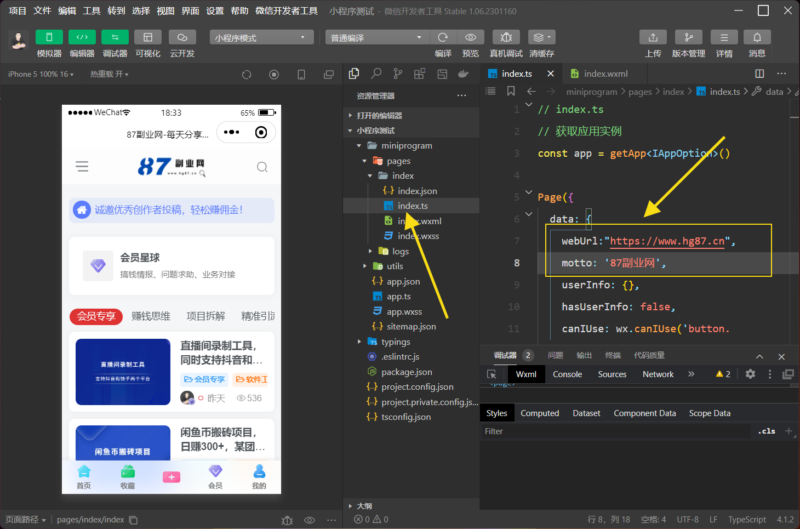
Task: Open cloud development
Action: point(182,37)
